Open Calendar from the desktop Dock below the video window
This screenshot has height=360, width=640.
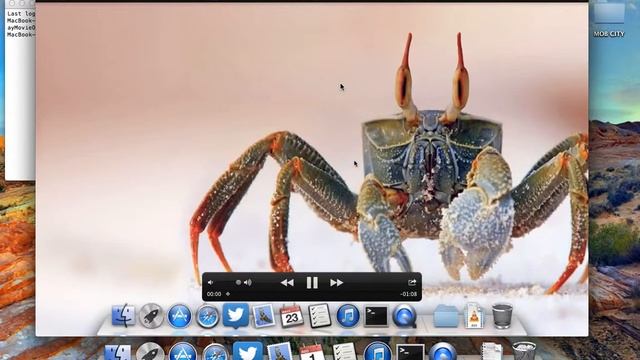click(x=312, y=353)
